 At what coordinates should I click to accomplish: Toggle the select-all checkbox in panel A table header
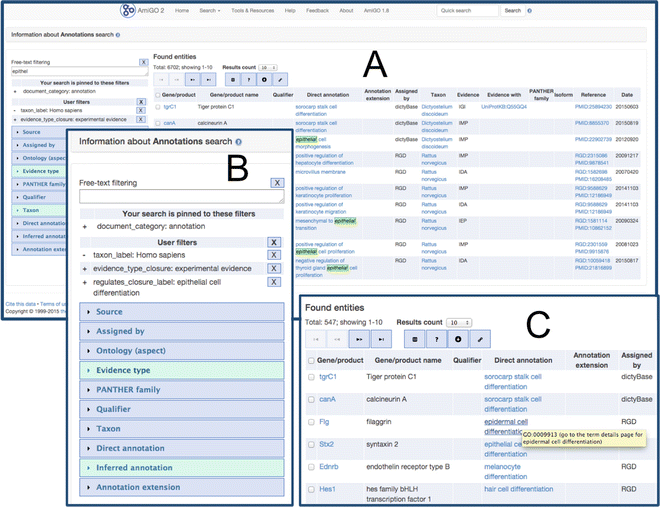click(x=158, y=95)
